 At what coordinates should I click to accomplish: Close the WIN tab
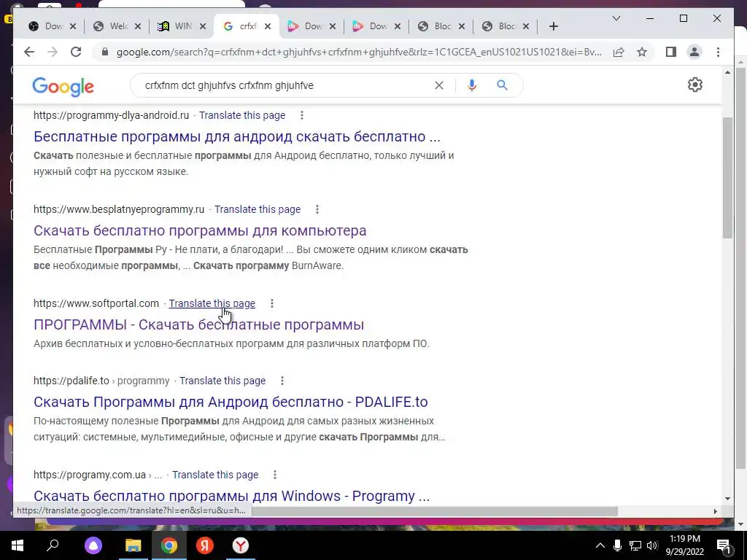tap(203, 27)
